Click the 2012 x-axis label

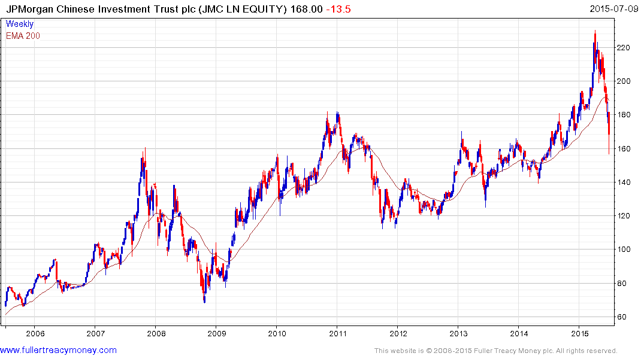tap(398, 333)
